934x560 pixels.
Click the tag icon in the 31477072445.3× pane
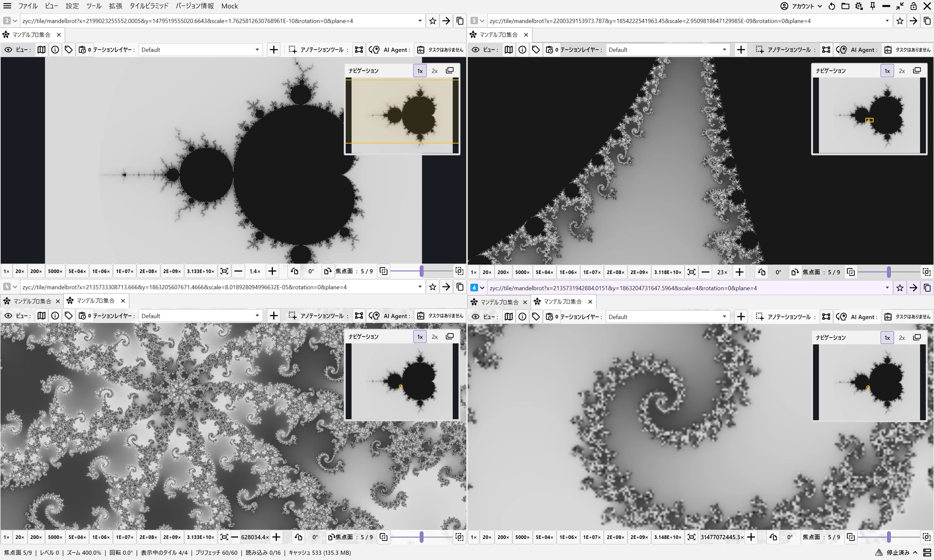(x=535, y=317)
